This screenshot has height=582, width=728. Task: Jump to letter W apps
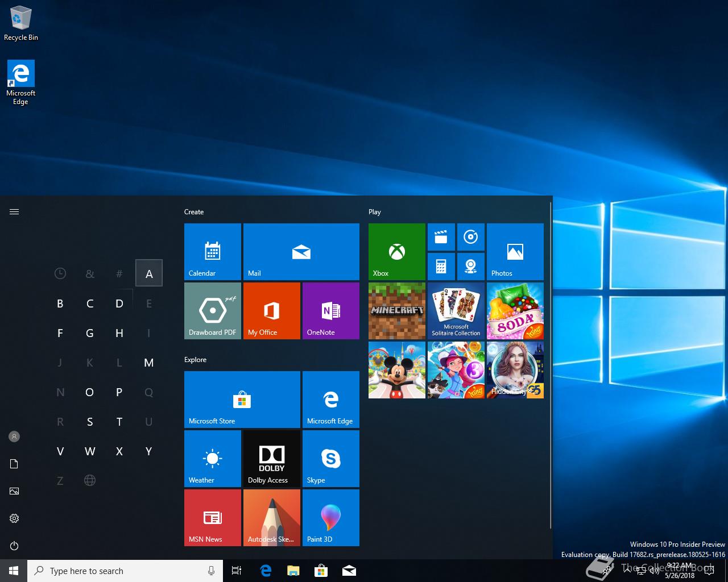point(90,451)
